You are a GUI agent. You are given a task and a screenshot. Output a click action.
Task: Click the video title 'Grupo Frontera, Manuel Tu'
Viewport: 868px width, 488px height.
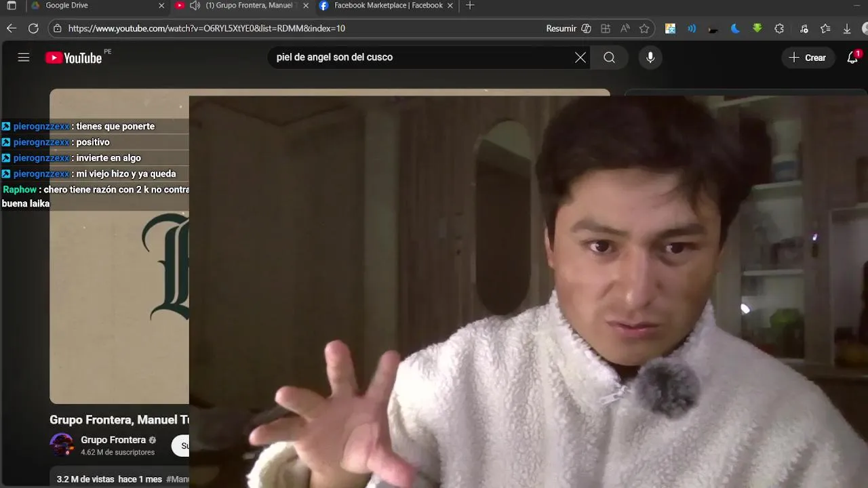coord(119,420)
